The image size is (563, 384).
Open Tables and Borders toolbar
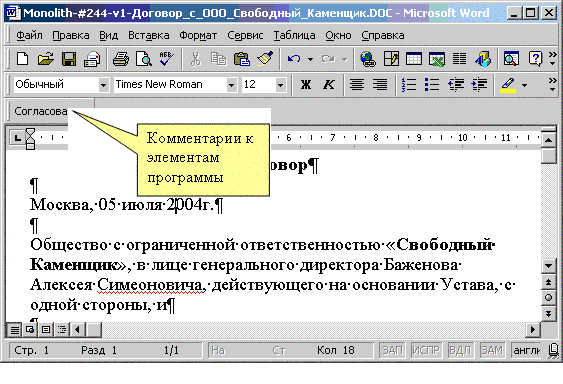391,59
